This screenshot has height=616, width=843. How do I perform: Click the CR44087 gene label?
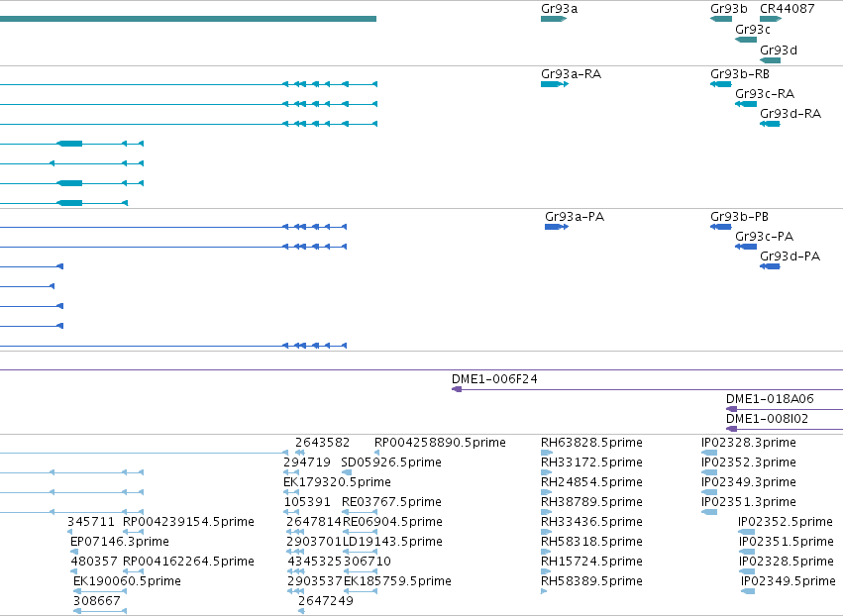coord(788,9)
